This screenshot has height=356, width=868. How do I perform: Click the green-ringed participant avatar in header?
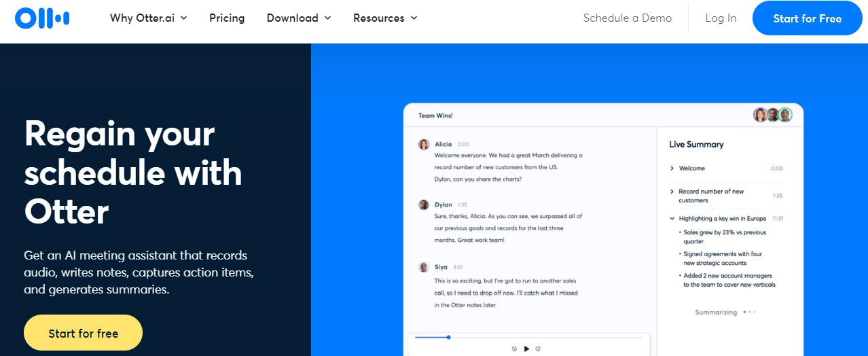(x=786, y=115)
